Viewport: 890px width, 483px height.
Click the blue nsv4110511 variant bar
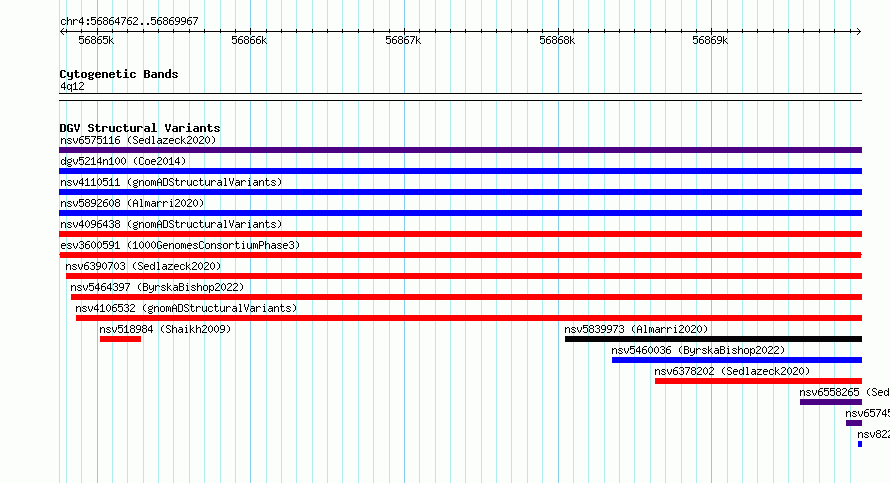click(460, 192)
